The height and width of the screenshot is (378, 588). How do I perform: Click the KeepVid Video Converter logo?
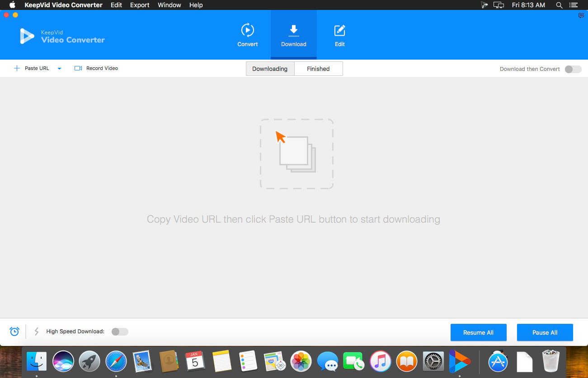(x=62, y=36)
